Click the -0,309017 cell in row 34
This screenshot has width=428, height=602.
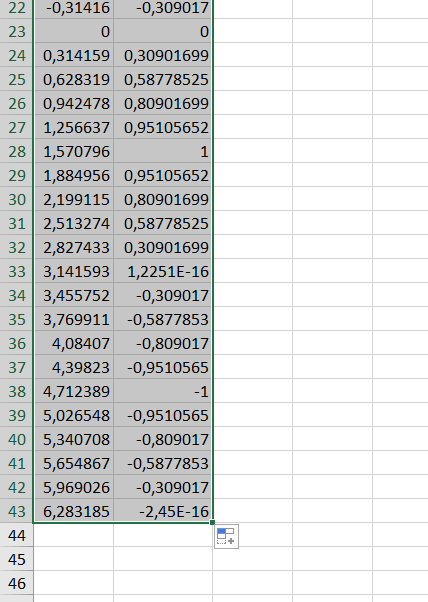point(163,295)
